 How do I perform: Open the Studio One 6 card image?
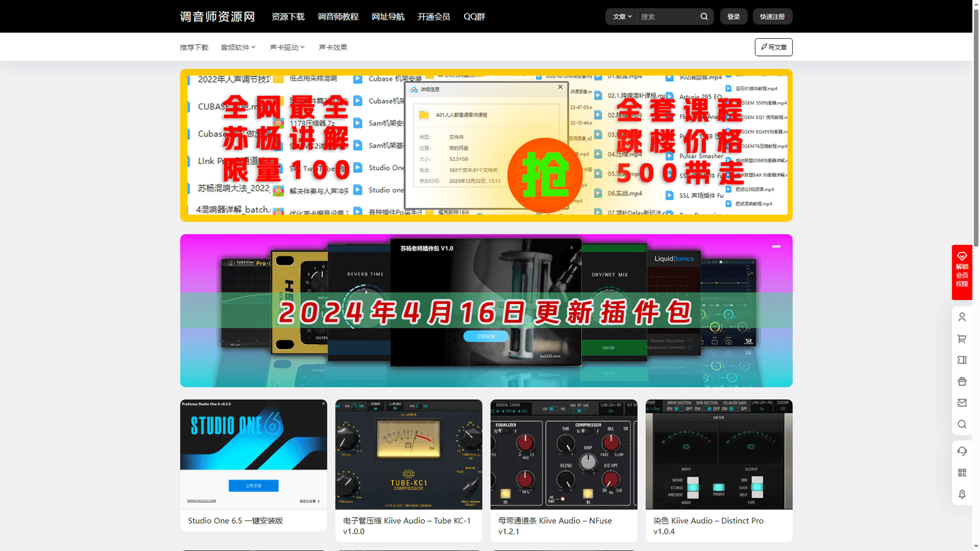(253, 454)
